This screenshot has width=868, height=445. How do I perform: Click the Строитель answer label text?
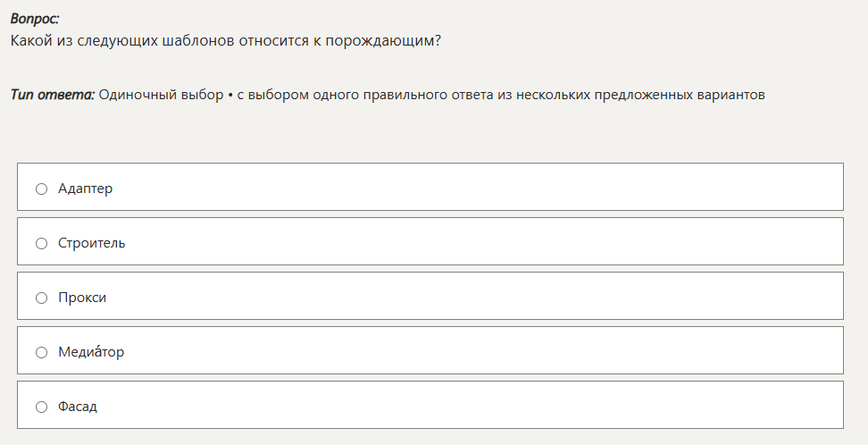91,243
